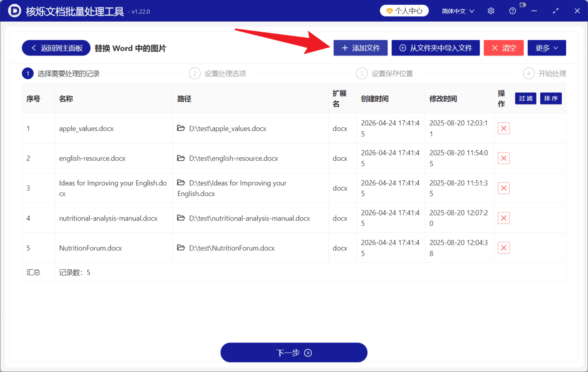
Task: Open the settings gear icon
Action: point(490,10)
